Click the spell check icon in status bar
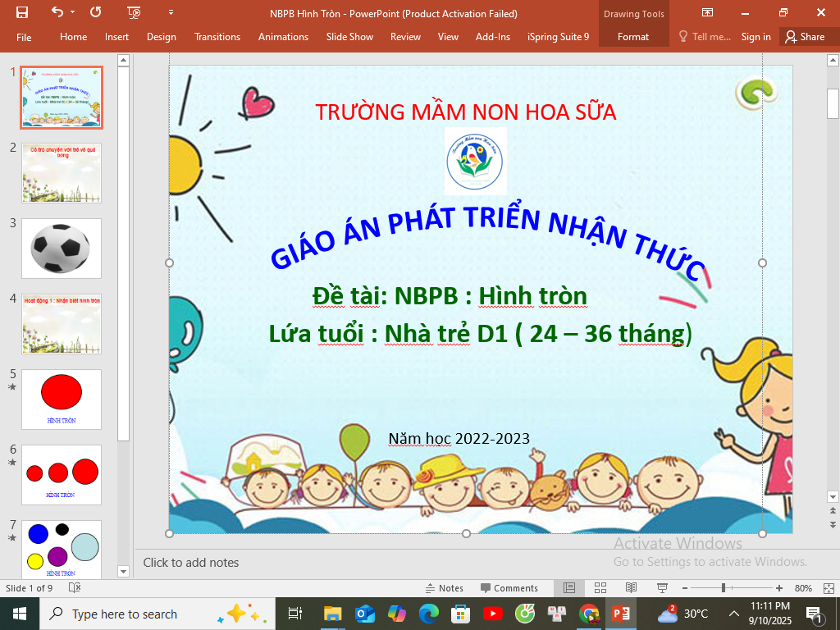 point(75,588)
